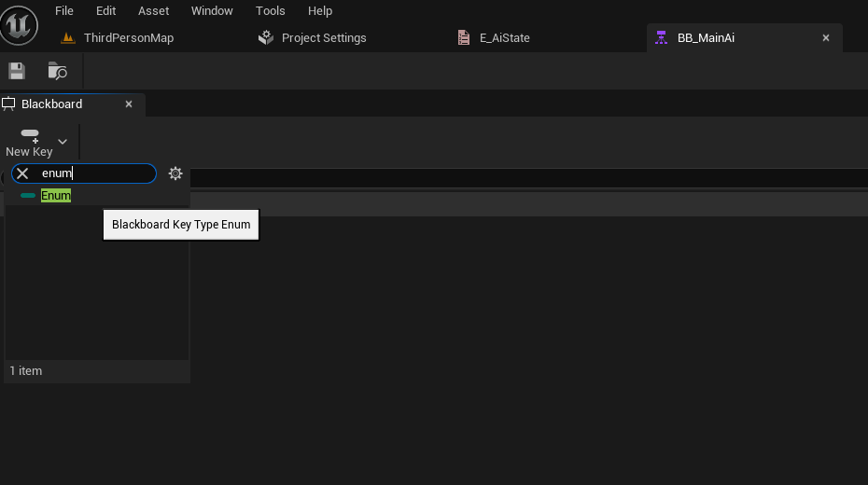Open search settings gear icon
868x485 pixels.
point(175,173)
